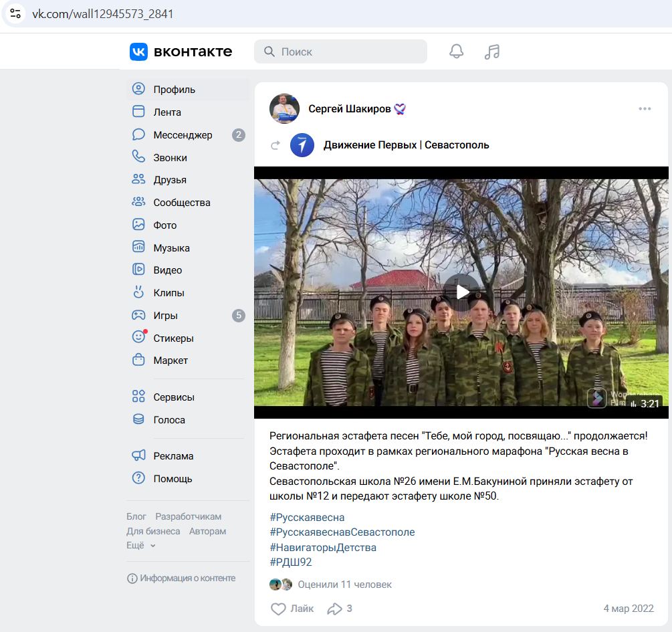Click the likers avatars thumbnails
This screenshot has height=632, width=672.
click(281, 585)
